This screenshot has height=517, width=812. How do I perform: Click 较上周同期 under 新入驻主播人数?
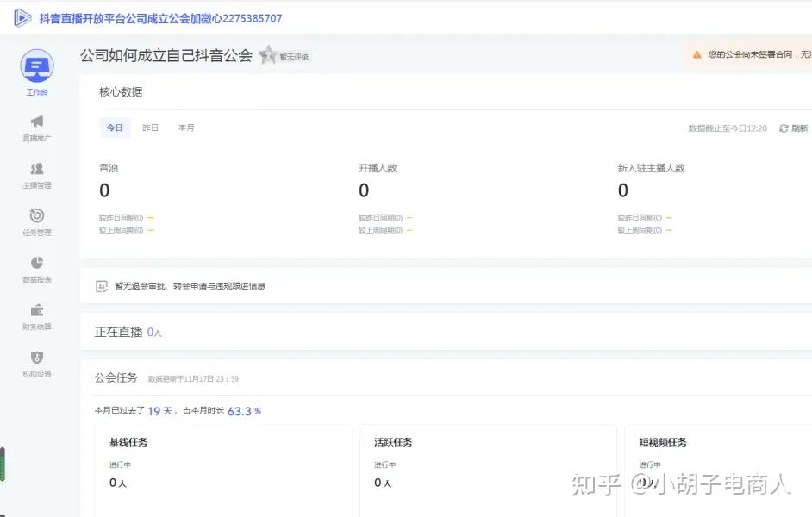[640, 230]
